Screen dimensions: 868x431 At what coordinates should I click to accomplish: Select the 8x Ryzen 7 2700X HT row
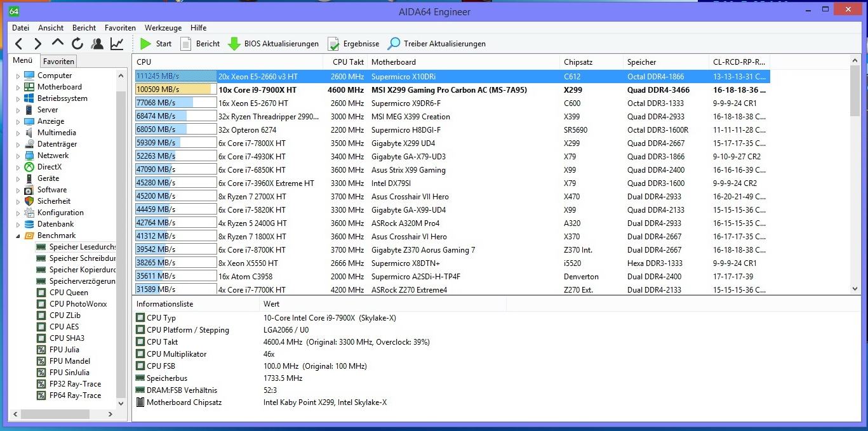452,196
